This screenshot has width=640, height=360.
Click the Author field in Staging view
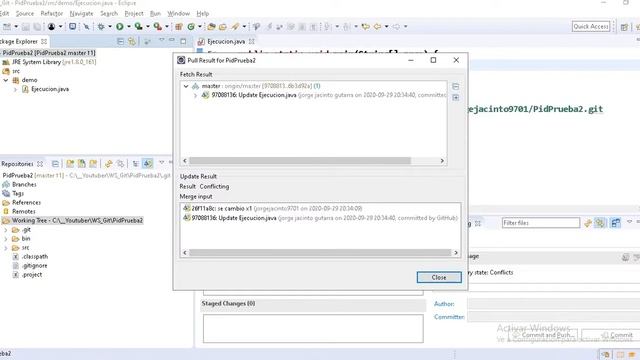point(553,304)
